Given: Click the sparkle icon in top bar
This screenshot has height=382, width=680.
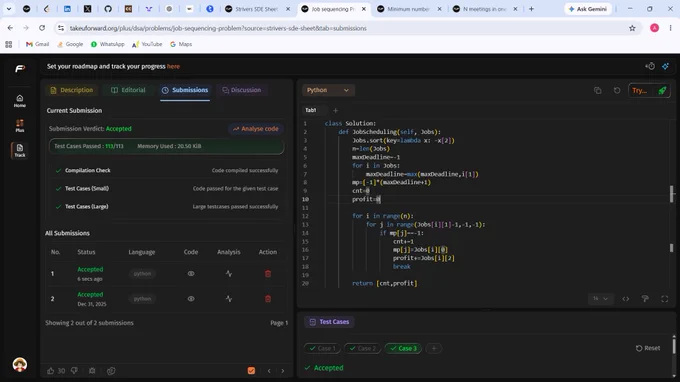Looking at the screenshot, I should (x=665, y=66).
